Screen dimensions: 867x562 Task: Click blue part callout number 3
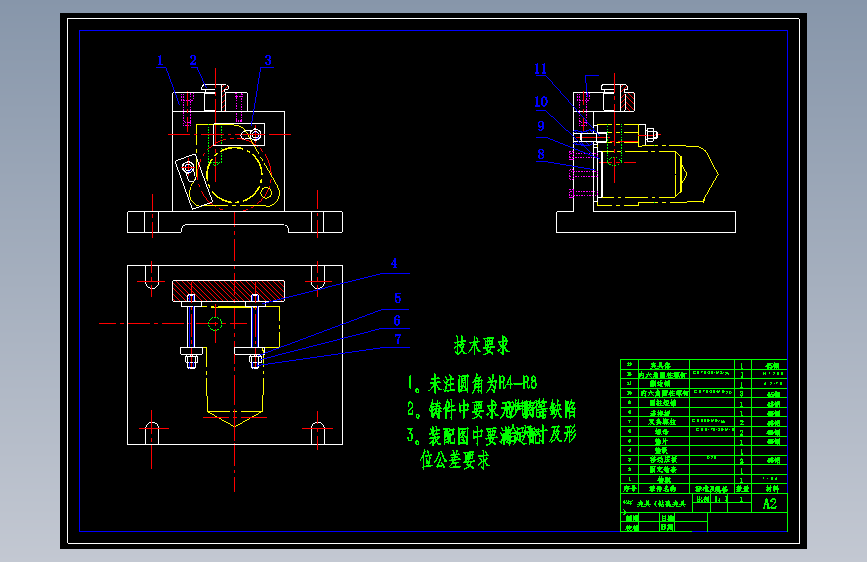click(x=268, y=60)
